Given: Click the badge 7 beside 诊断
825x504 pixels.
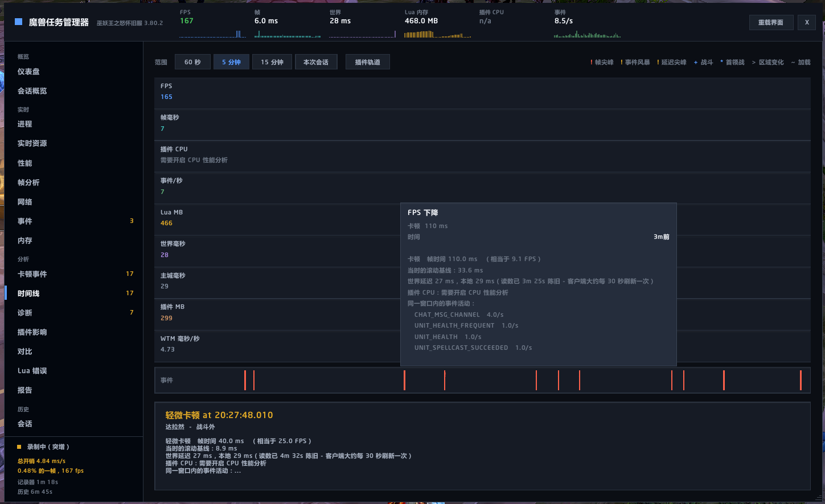Looking at the screenshot, I should pyautogui.click(x=132, y=312).
